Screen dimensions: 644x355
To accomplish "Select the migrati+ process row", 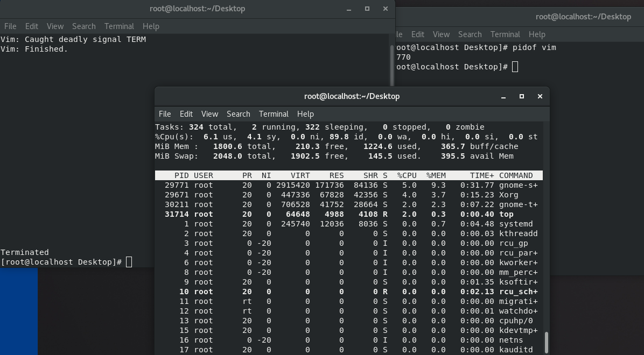I will [349, 301].
